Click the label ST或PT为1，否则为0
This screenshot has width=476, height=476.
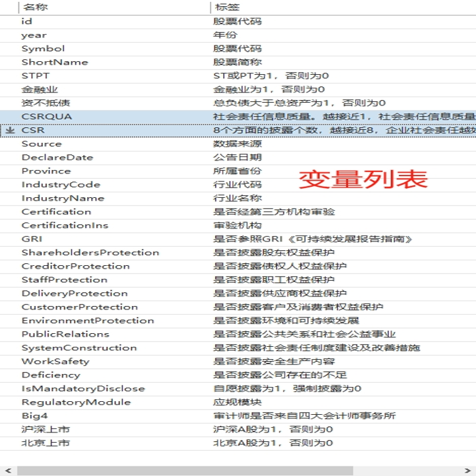[271, 75]
